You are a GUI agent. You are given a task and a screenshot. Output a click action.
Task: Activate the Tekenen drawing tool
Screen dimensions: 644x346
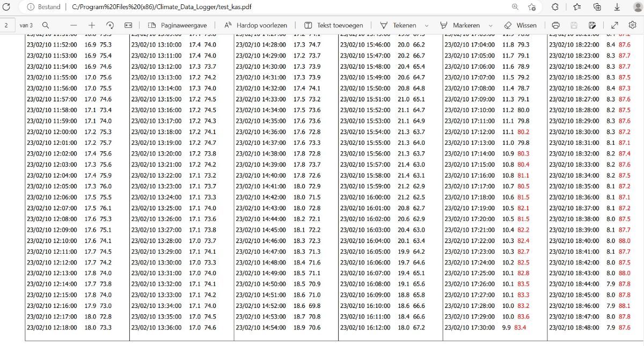(398, 25)
